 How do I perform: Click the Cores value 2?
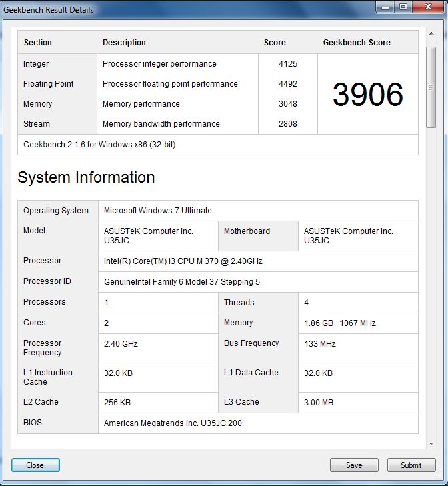pos(107,323)
